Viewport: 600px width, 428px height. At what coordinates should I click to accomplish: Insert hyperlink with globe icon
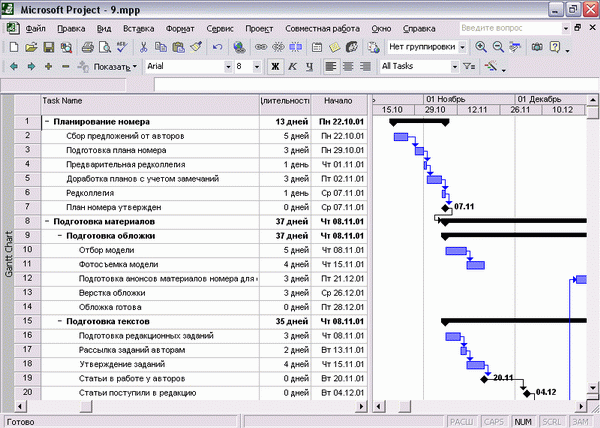[240, 47]
